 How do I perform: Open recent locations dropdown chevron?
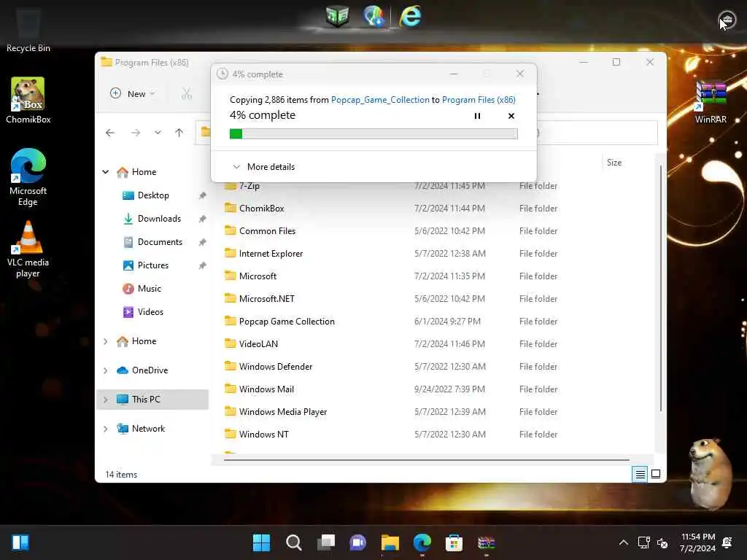coord(158,133)
